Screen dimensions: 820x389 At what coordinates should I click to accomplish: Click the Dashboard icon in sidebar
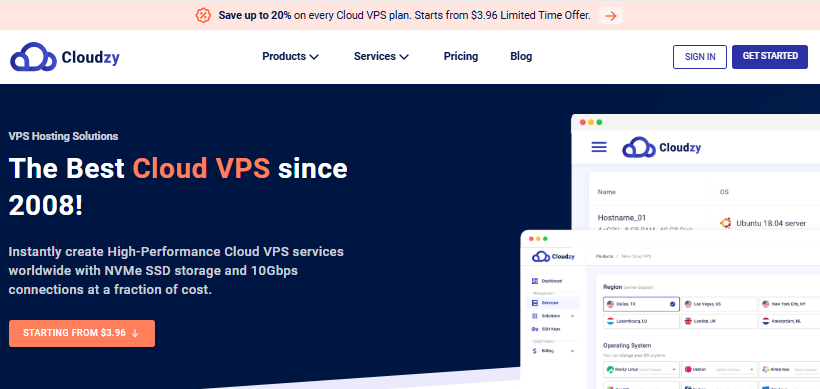534,281
